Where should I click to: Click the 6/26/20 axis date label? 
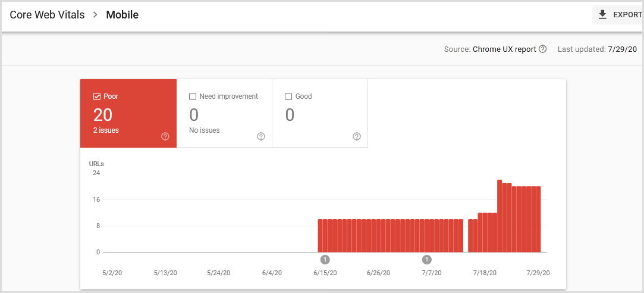[378, 273]
